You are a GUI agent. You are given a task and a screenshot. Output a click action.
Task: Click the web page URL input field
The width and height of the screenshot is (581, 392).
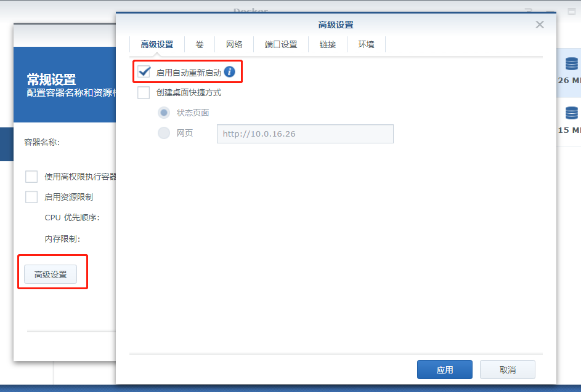[305, 134]
